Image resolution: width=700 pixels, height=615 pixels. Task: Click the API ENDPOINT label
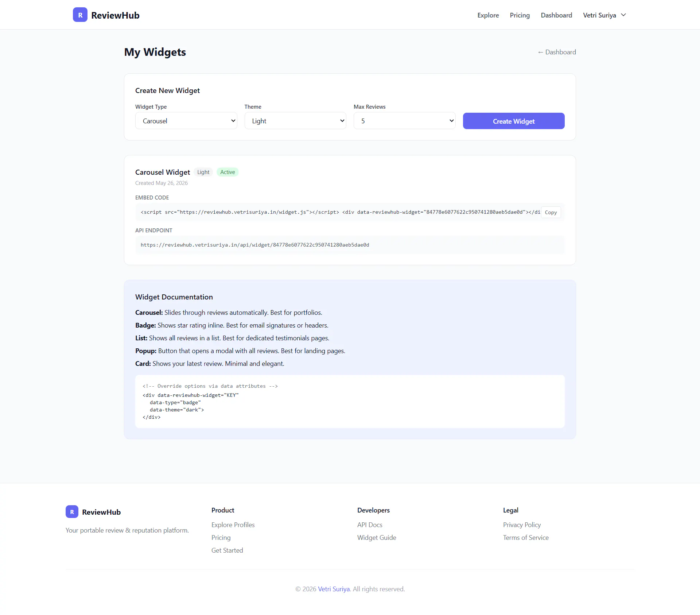coord(153,231)
